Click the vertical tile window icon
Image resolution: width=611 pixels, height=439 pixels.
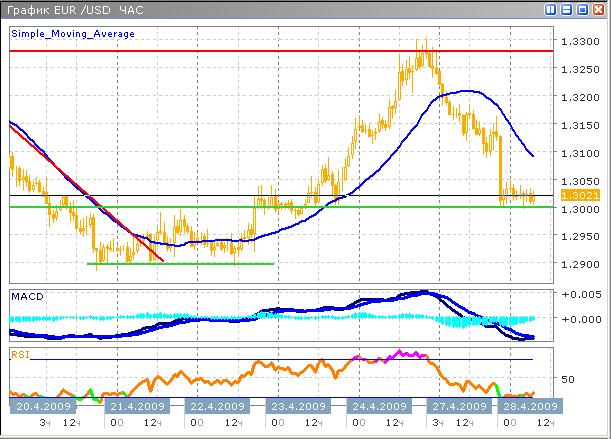[x=551, y=9]
